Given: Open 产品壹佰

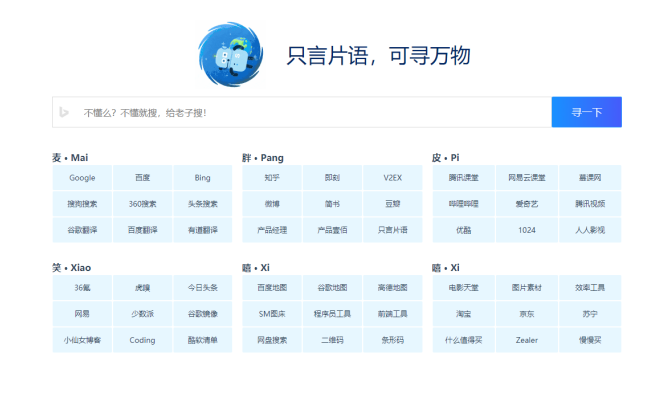Looking at the screenshot, I should 332,230.
